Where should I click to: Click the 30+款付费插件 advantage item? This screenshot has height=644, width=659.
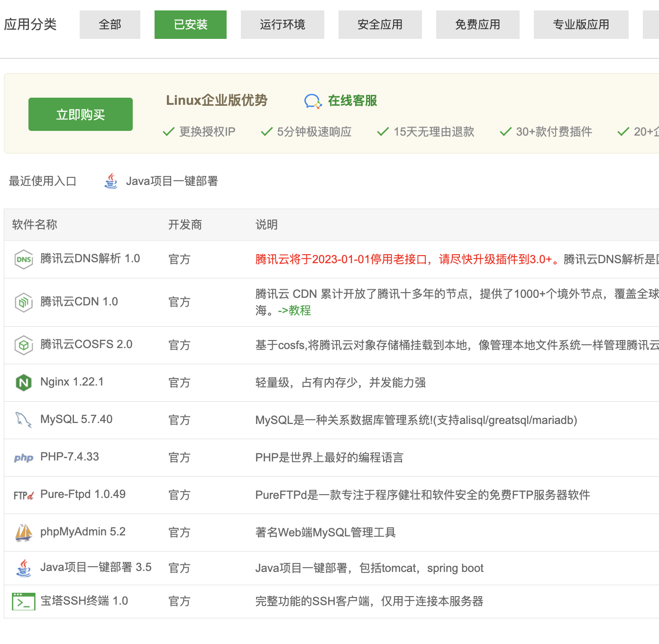(x=546, y=132)
